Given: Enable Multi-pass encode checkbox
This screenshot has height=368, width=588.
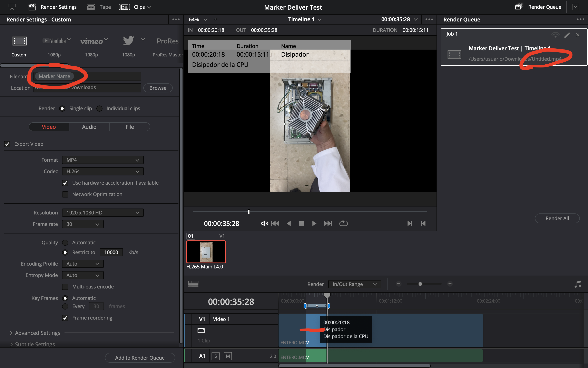Looking at the screenshot, I should 65,287.
